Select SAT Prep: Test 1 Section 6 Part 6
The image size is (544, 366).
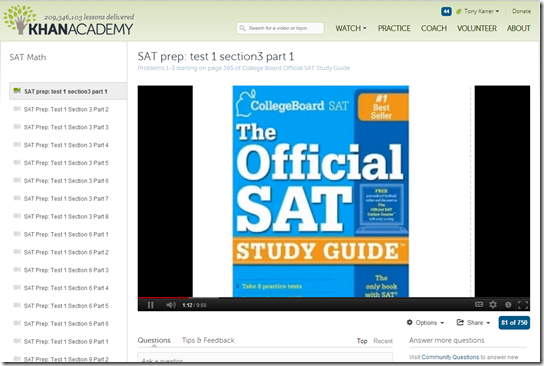tap(66, 324)
